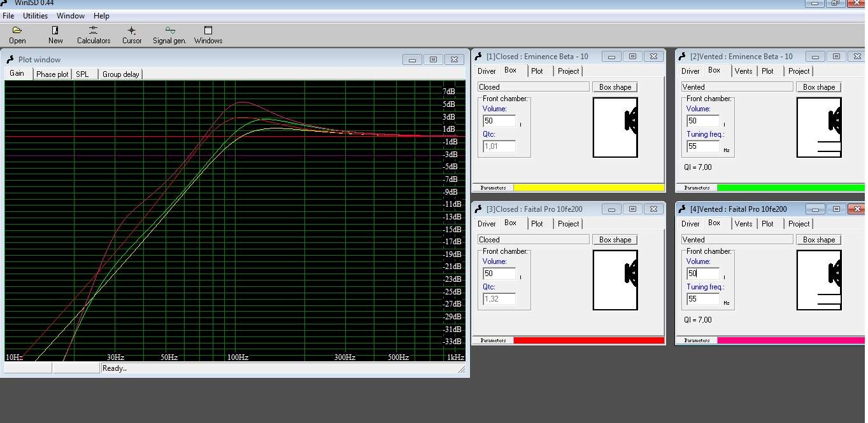
Task: Open the Window menu
Action: coord(71,16)
